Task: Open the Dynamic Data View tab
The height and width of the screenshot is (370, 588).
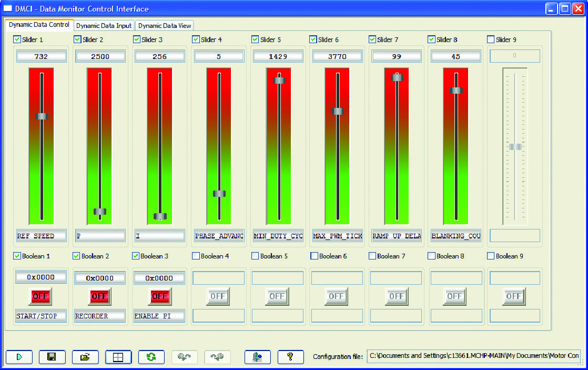Action: click(x=165, y=25)
